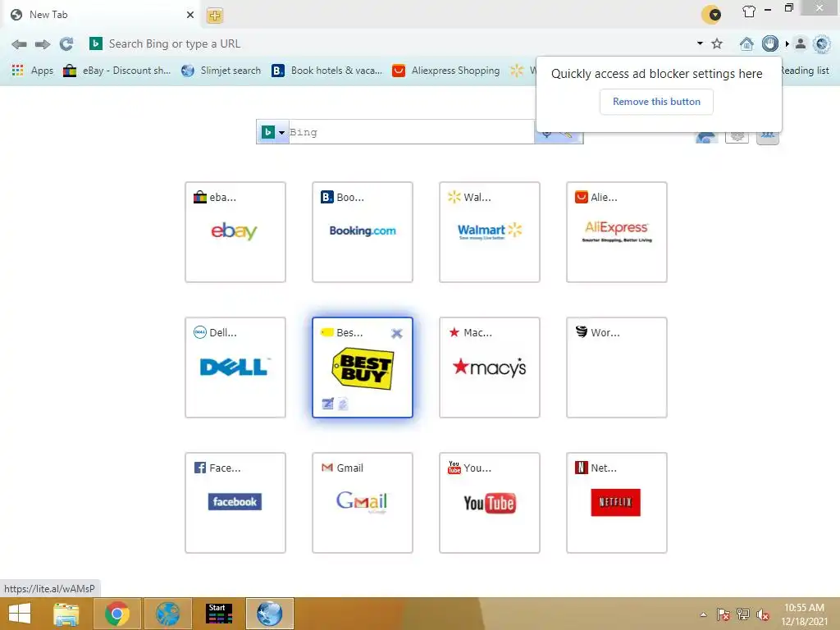Screen dimensions: 840x630
Task: Open the Facebook speed dial tile
Action: 235,503
